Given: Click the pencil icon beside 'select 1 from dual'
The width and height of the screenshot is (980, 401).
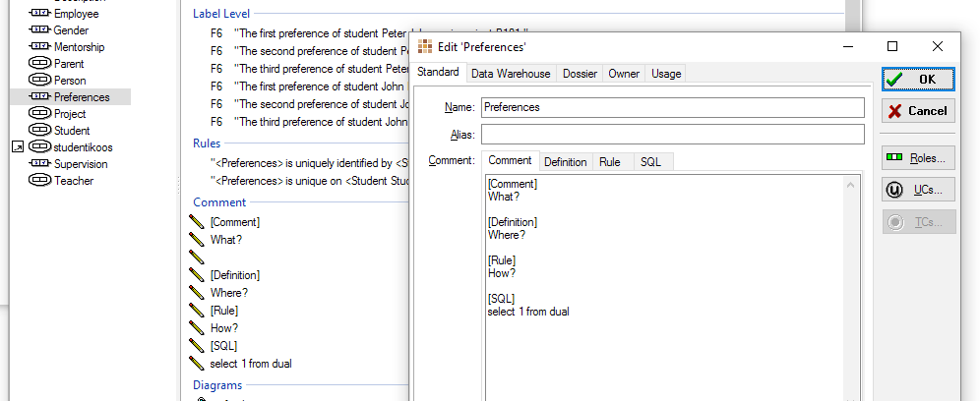Looking at the screenshot, I should pos(196,364).
